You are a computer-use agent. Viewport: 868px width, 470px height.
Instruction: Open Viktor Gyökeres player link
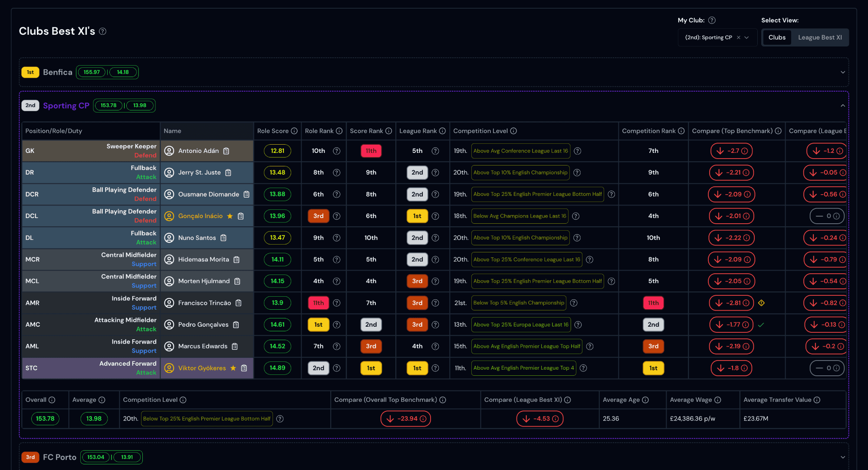pos(202,368)
